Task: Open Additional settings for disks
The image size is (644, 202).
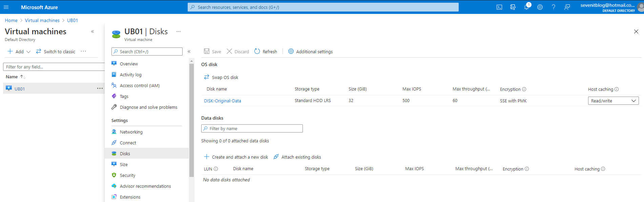Action: pyautogui.click(x=310, y=52)
